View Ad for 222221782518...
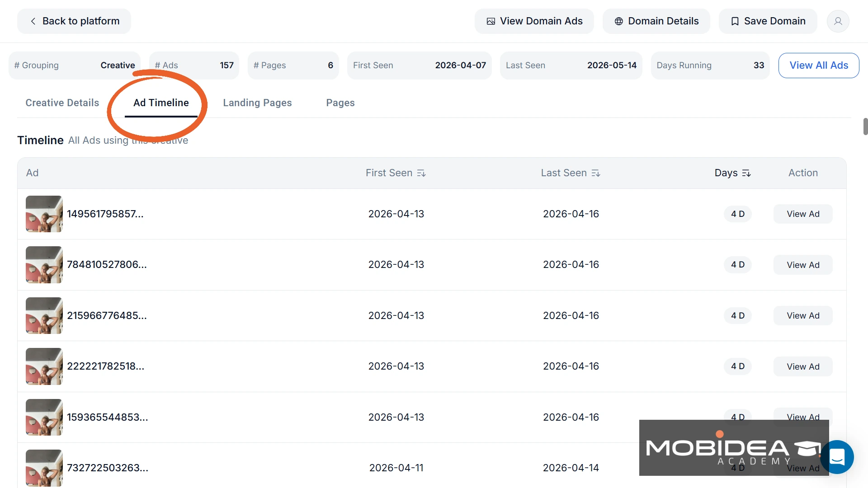 tap(803, 366)
